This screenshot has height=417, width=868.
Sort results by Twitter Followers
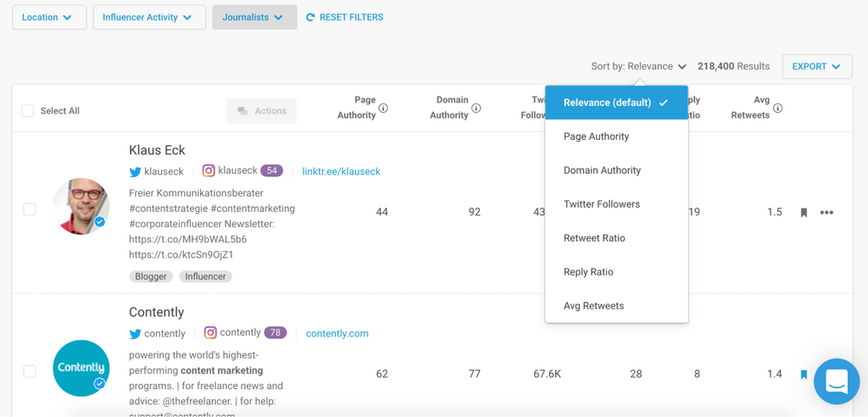(x=602, y=204)
